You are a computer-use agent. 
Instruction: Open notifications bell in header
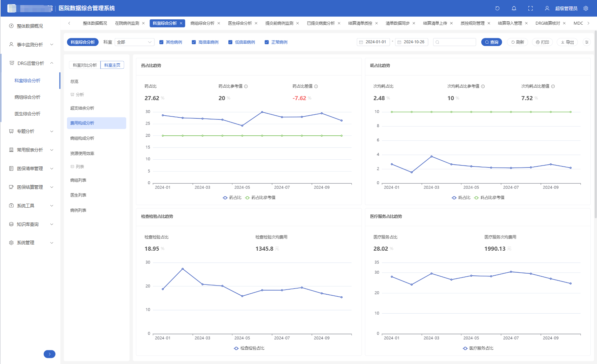(x=514, y=8)
